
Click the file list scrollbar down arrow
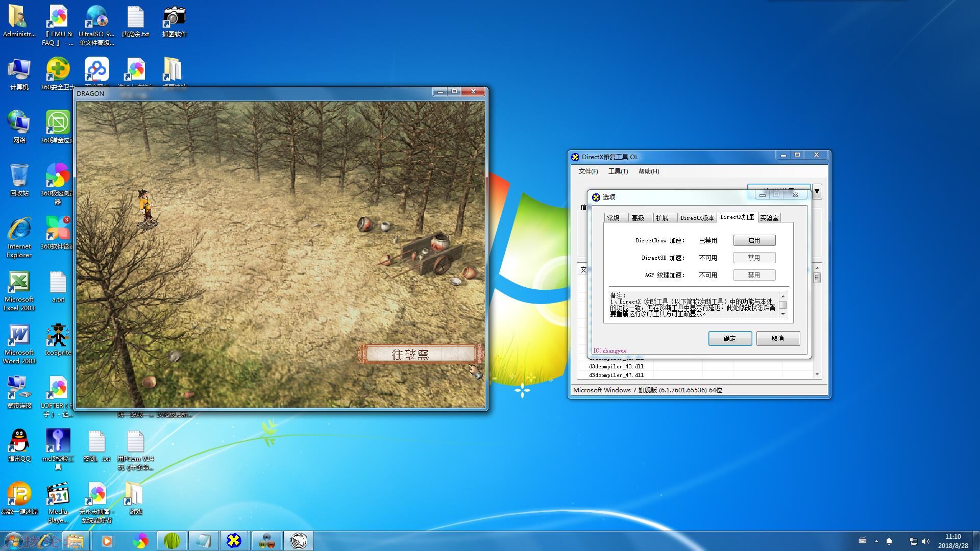coord(817,374)
